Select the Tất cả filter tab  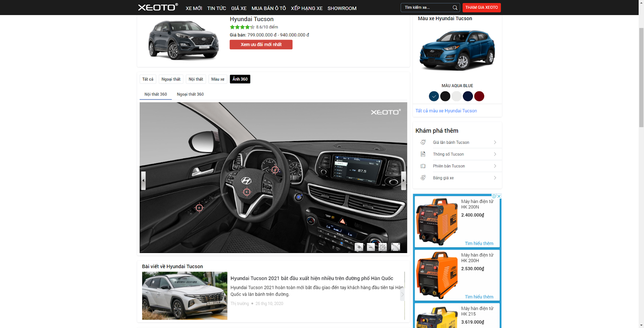[148, 79]
